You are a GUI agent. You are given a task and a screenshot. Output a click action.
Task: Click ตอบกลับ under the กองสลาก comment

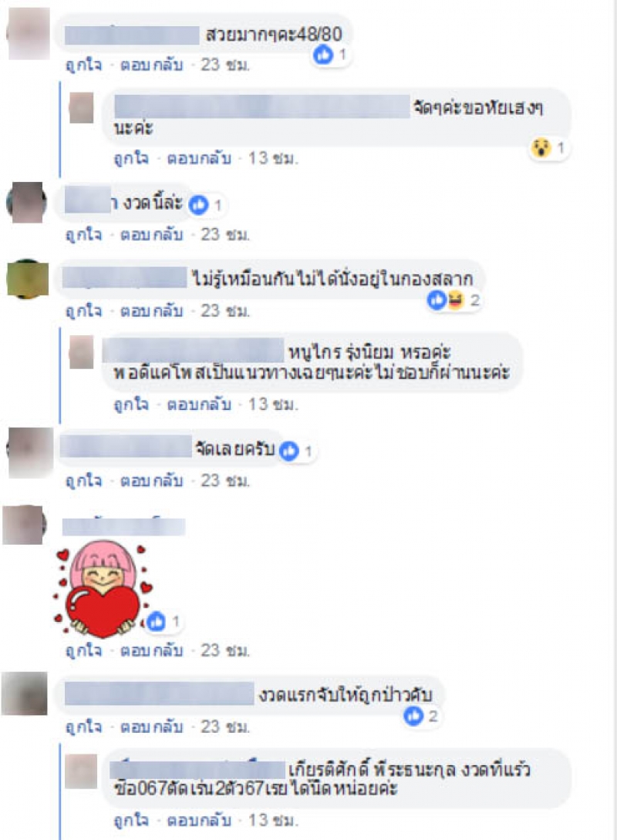click(x=152, y=311)
